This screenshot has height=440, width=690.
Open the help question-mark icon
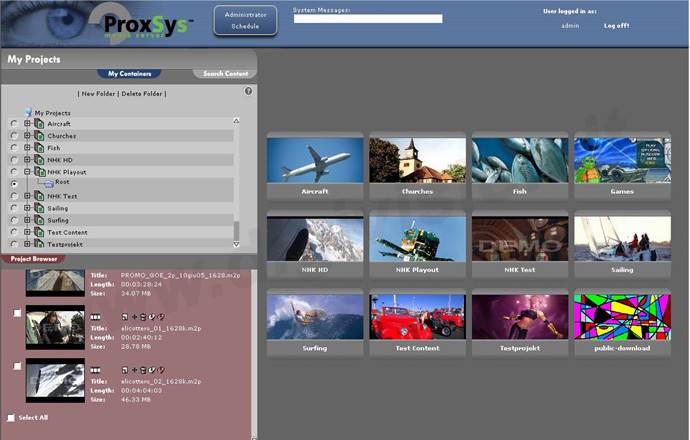click(x=248, y=91)
